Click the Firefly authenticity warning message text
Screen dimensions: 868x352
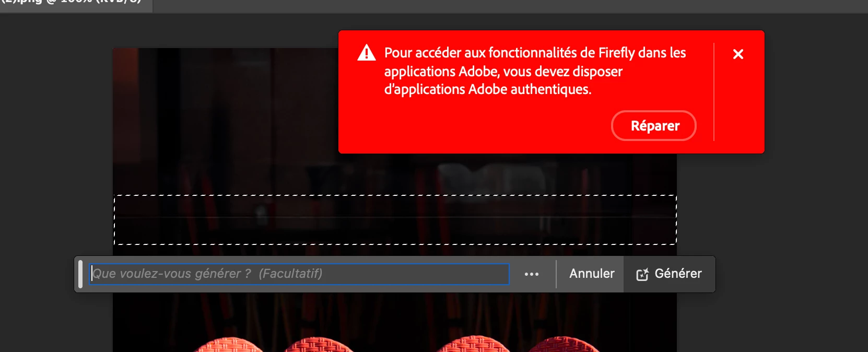(535, 71)
